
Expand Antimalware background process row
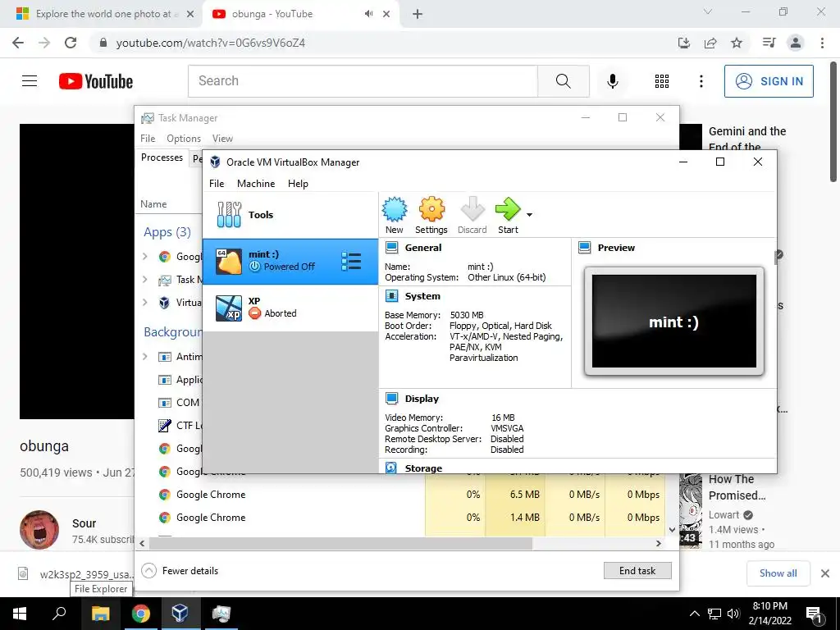(x=145, y=356)
